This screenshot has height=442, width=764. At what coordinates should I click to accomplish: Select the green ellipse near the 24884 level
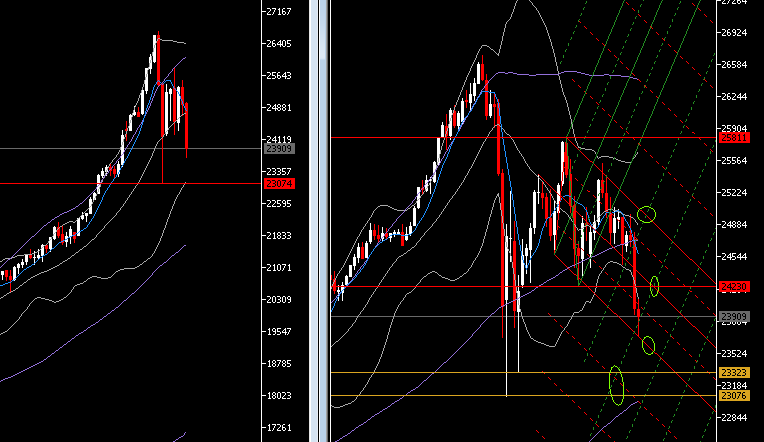point(647,214)
